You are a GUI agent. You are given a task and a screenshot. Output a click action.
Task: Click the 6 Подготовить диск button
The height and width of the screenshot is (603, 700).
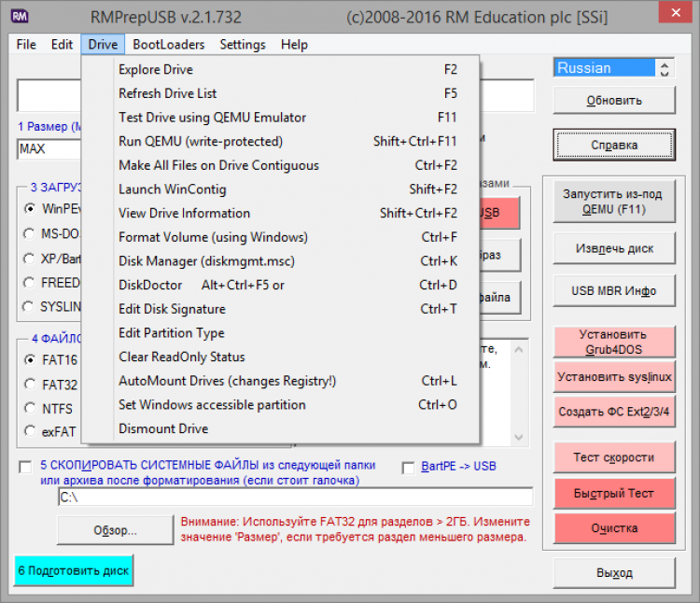click(74, 570)
